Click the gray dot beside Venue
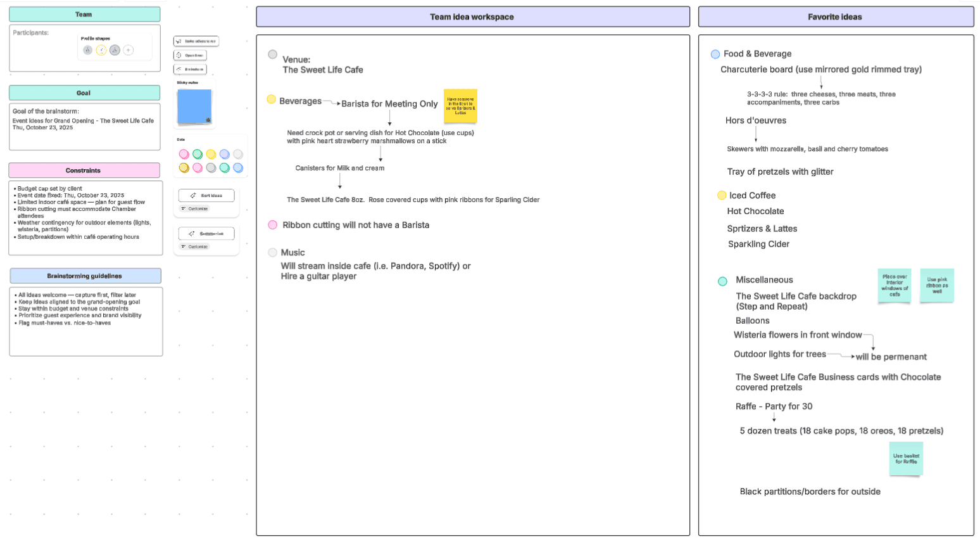Image resolution: width=980 pixels, height=543 pixels. (272, 54)
